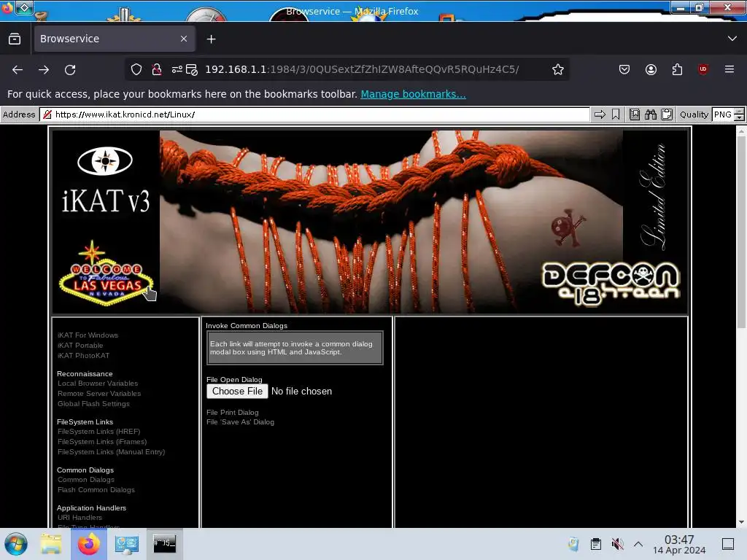
Task: Open Local Browser Variables link
Action: (x=98, y=384)
